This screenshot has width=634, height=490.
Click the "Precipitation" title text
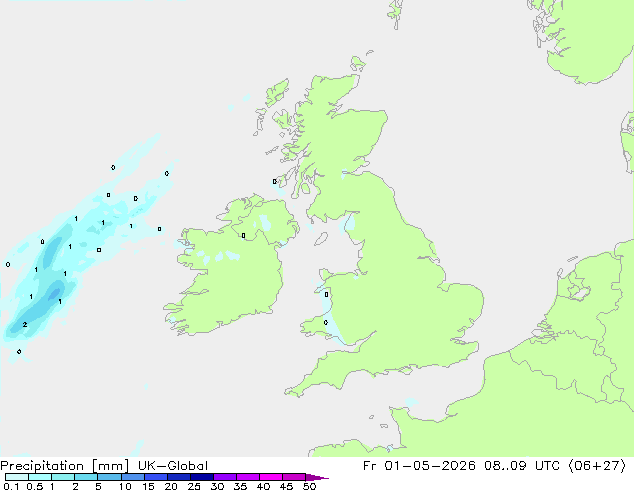coord(42,466)
